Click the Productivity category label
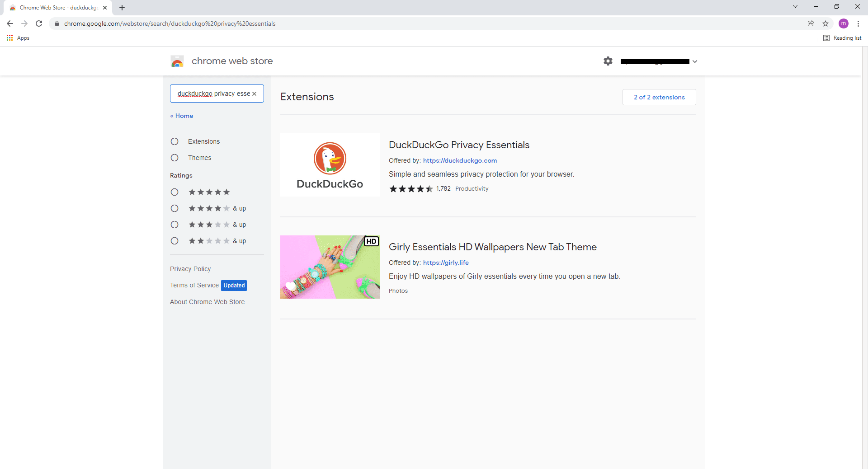Viewport: 868px width, 469px height. pyautogui.click(x=472, y=189)
